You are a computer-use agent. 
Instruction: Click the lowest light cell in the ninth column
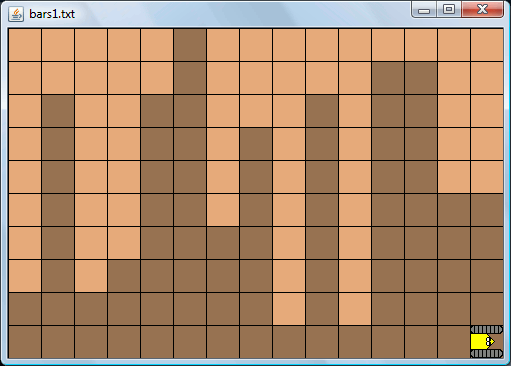pyautogui.click(x=289, y=309)
